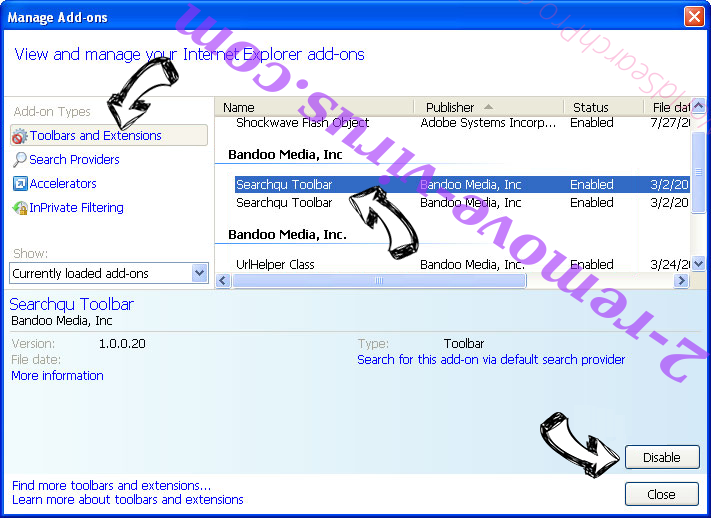711x518 pixels.
Task: Open Search Providers add-on type
Action: point(74,160)
